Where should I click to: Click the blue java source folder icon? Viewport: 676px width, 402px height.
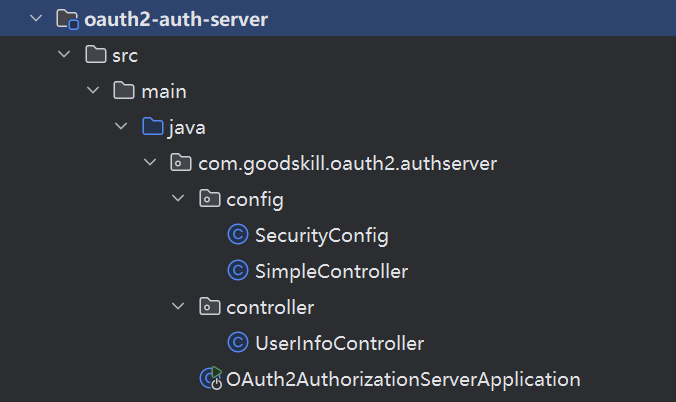click(x=152, y=127)
